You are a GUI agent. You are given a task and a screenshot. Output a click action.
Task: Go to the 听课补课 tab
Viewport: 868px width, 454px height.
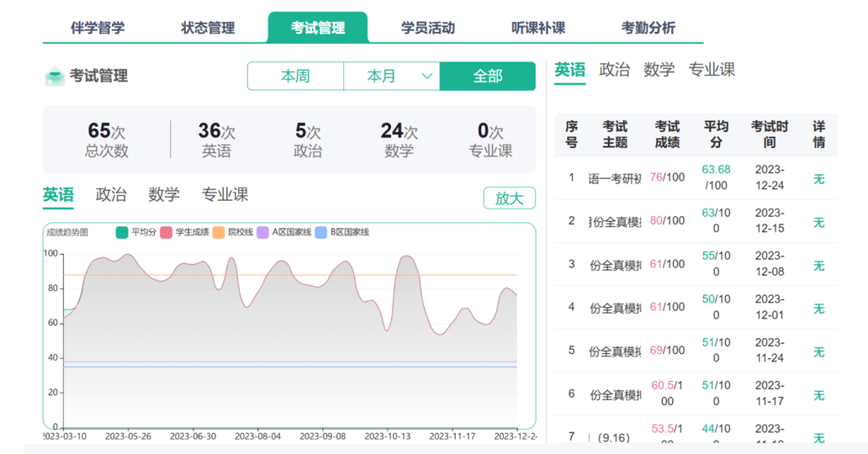pos(538,28)
